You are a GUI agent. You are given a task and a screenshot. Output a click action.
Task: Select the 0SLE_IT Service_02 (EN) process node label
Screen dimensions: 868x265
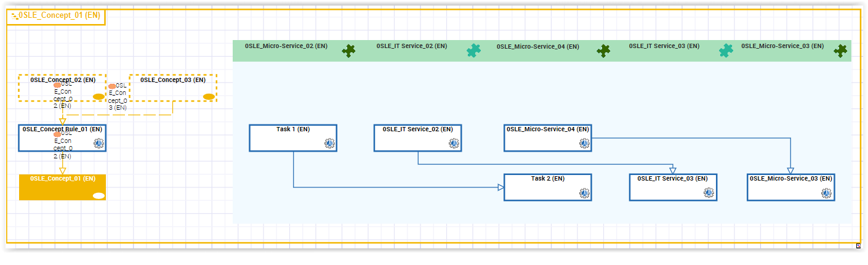[417, 129]
